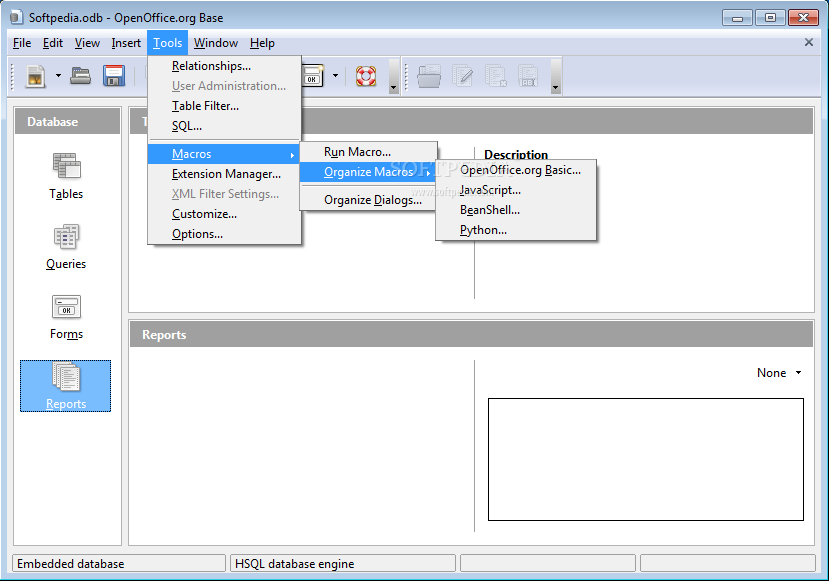Choose OpenOffice.org Basic... macro organizer
Viewport: 829px width, 581px height.
pyautogui.click(x=516, y=170)
